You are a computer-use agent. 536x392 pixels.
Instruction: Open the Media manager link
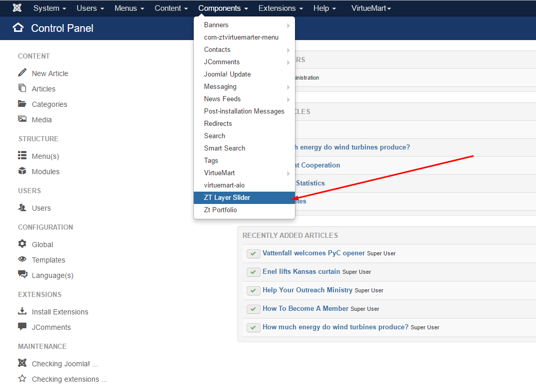click(42, 120)
